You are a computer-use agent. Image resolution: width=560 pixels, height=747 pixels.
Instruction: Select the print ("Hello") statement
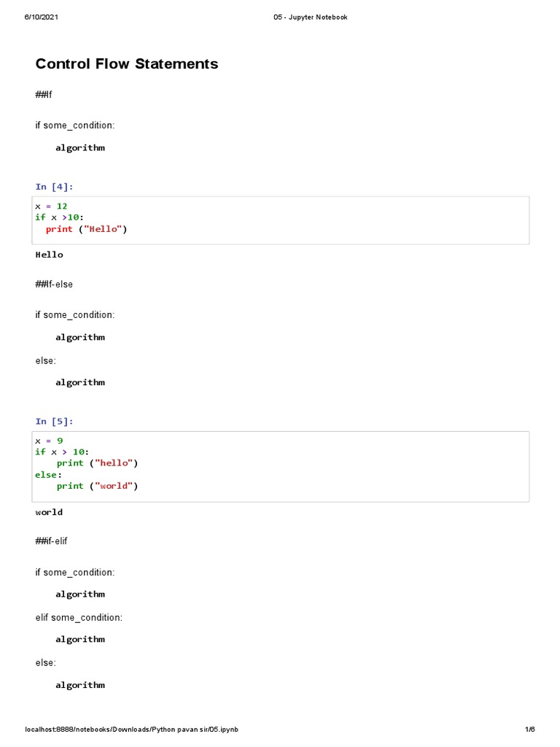(x=87, y=229)
